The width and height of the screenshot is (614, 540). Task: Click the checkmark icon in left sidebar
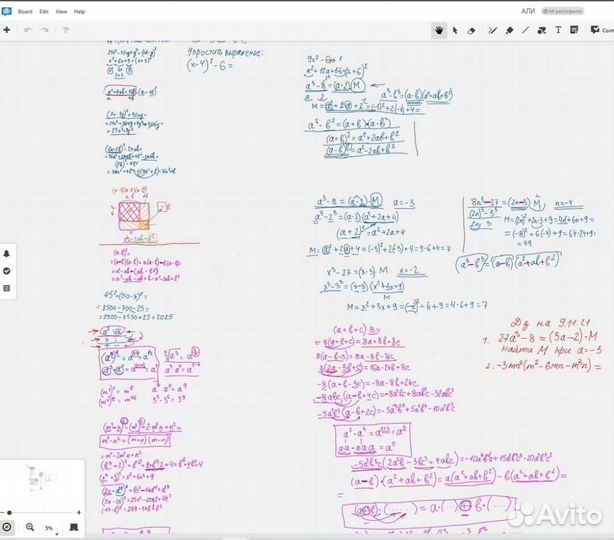coord(7,271)
